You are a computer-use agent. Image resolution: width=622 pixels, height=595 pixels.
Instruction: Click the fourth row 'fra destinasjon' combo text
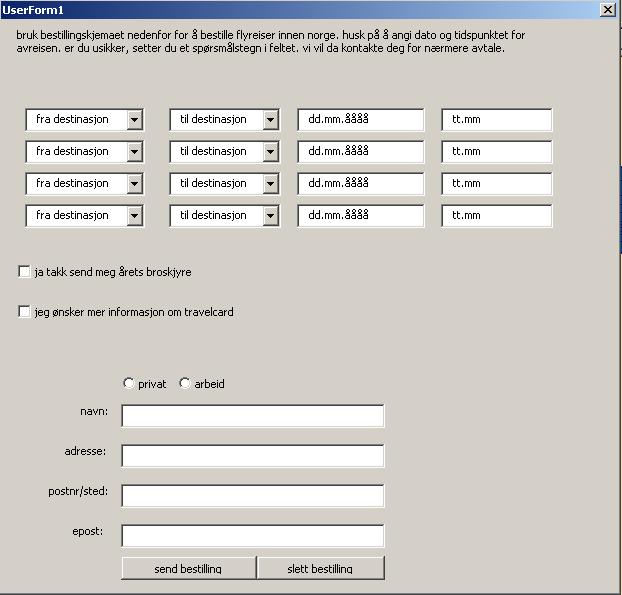point(72,216)
